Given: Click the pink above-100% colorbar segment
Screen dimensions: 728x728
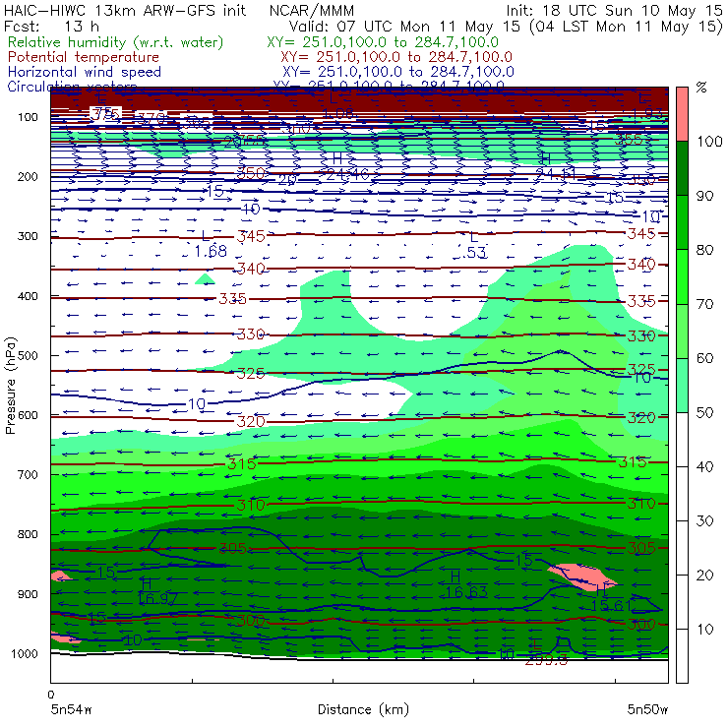Looking at the screenshot, I should pos(682,114).
